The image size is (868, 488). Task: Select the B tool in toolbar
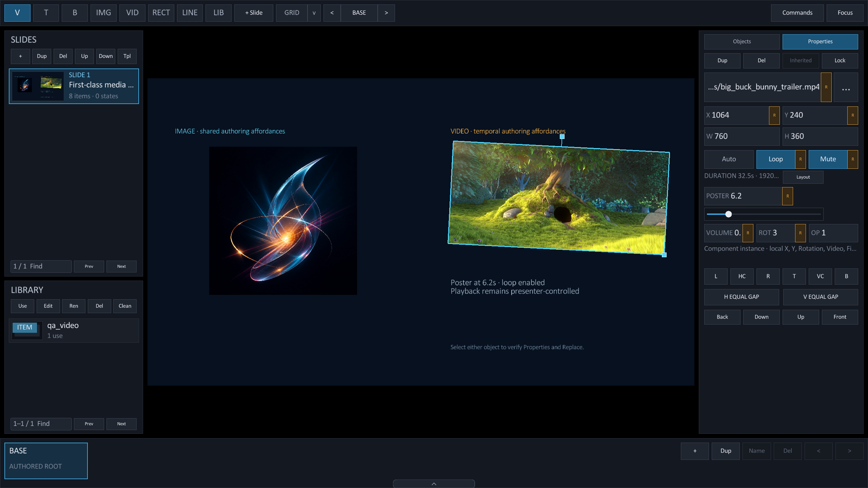pos(75,13)
